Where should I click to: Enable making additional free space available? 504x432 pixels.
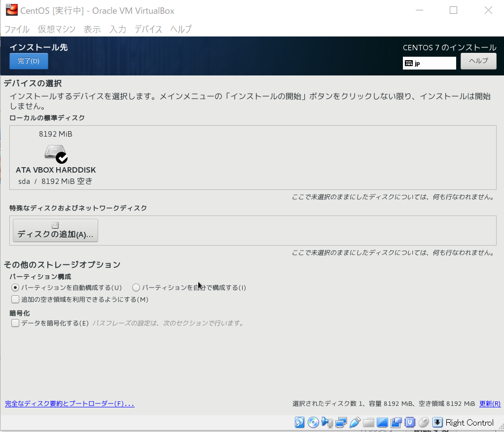[15, 299]
